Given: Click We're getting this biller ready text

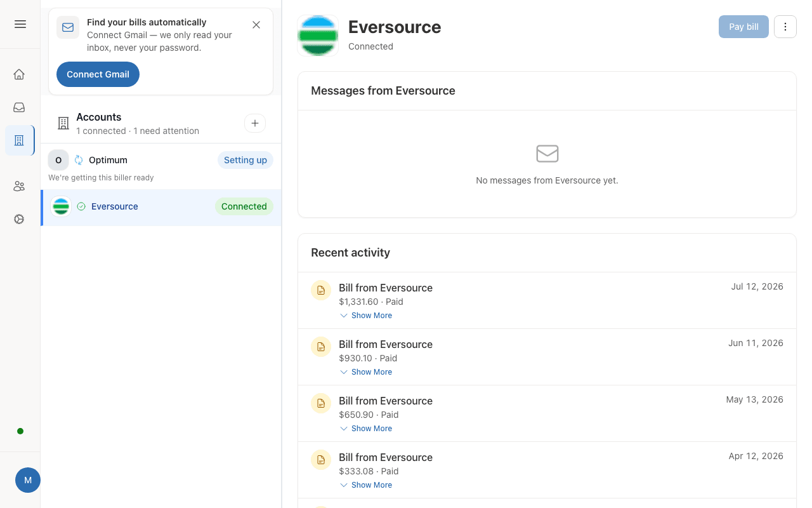Looking at the screenshot, I should [x=101, y=178].
